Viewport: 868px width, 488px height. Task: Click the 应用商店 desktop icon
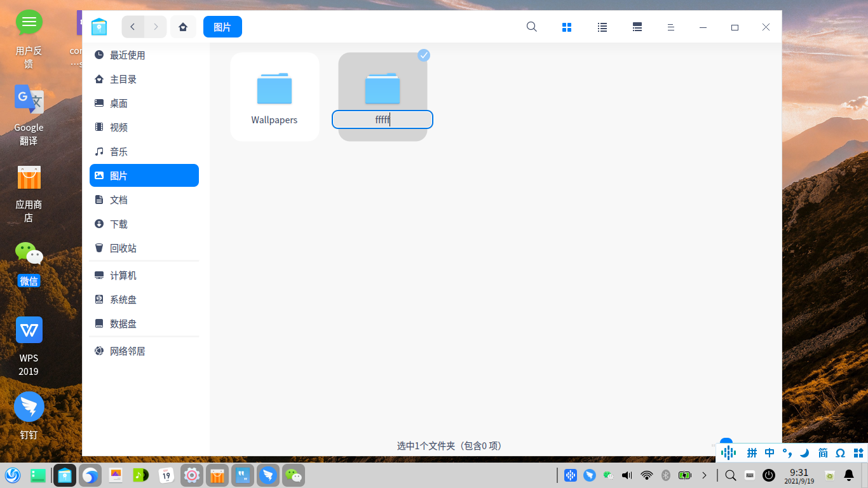click(x=29, y=194)
